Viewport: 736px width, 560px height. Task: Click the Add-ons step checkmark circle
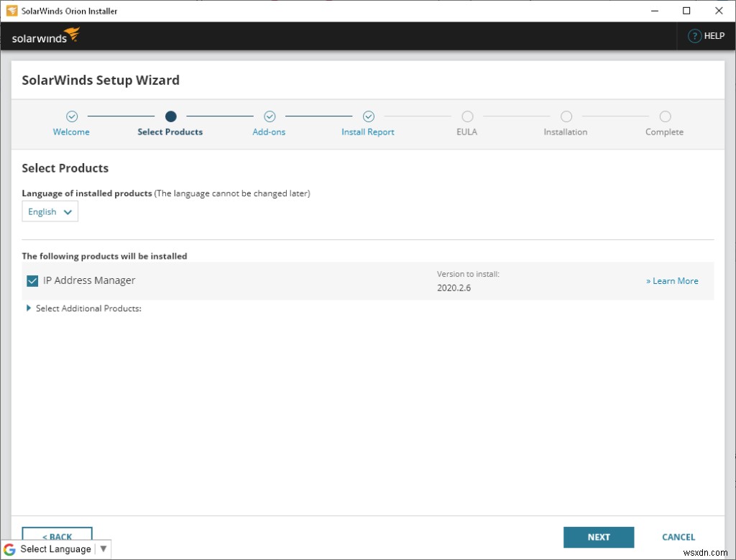(270, 116)
